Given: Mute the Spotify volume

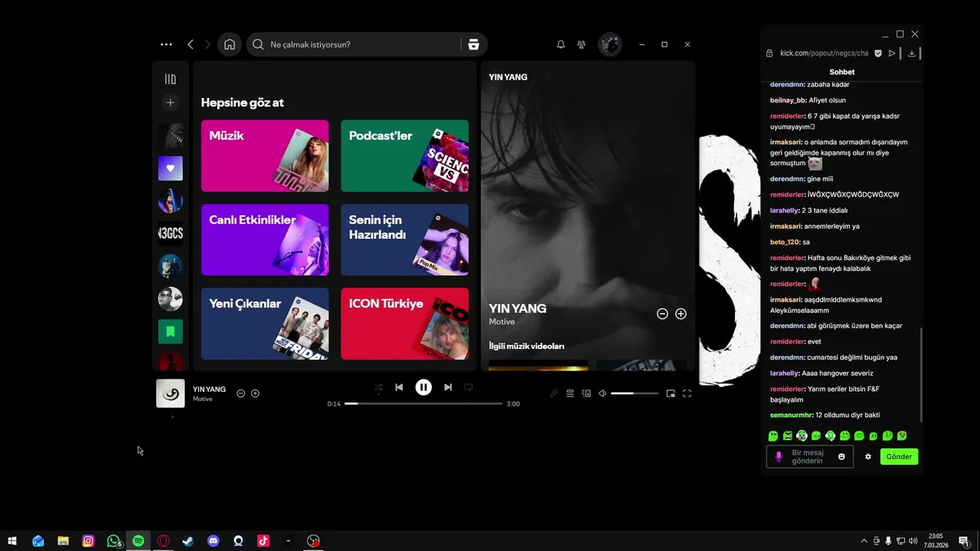Looking at the screenshot, I should click(603, 393).
